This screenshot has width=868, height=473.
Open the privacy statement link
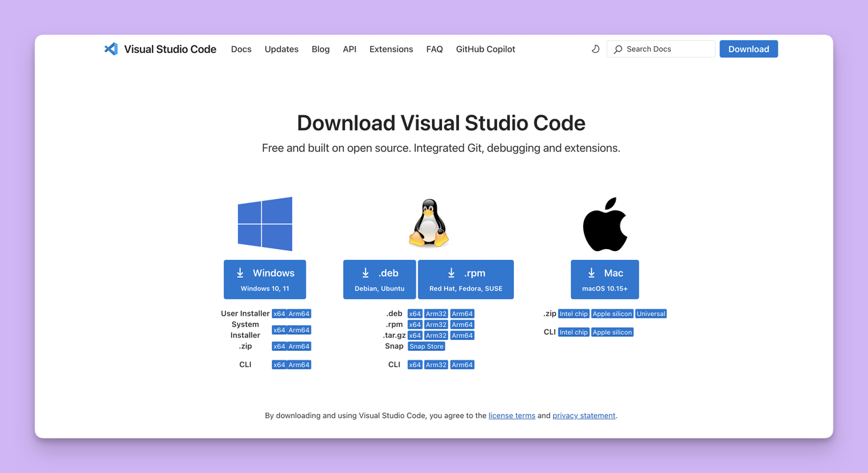583,415
